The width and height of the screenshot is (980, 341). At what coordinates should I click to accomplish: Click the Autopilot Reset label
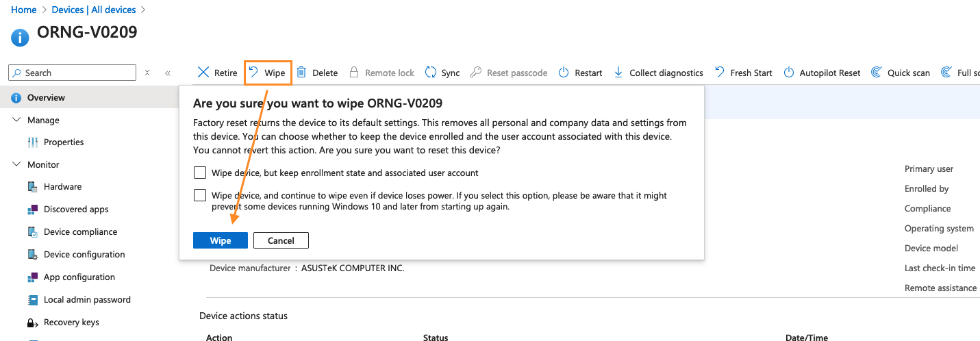830,73
